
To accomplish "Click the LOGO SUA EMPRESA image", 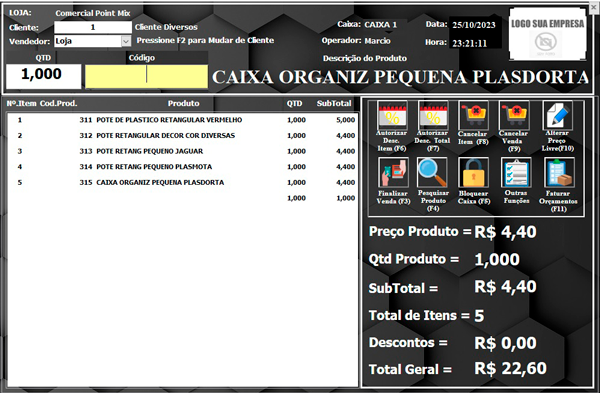I will [548, 34].
